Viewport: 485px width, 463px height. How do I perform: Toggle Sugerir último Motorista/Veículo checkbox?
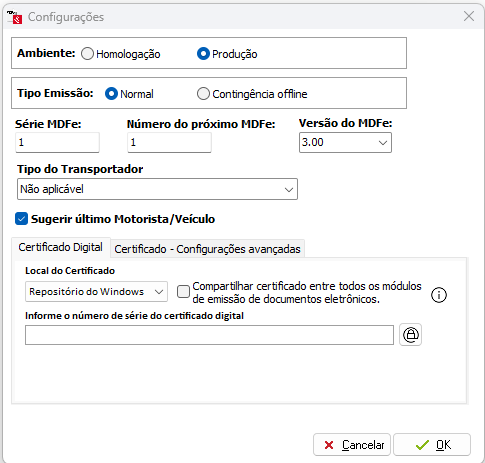(21, 219)
